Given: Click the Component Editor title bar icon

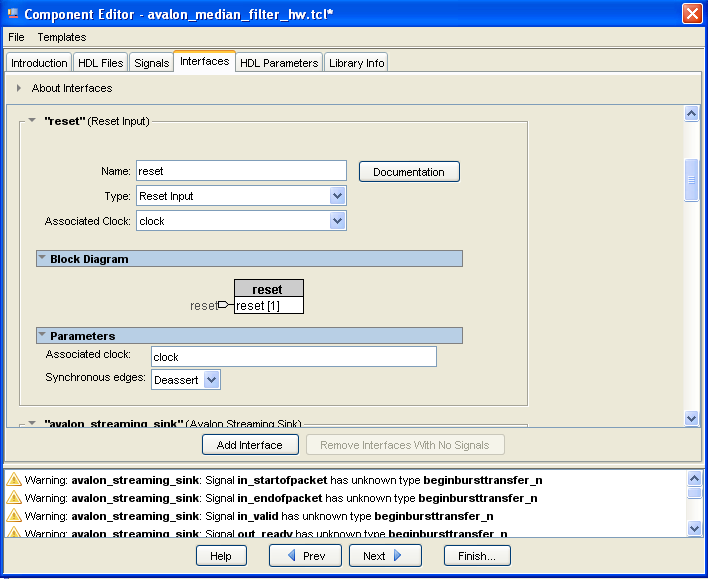Looking at the screenshot, I should [13, 14].
